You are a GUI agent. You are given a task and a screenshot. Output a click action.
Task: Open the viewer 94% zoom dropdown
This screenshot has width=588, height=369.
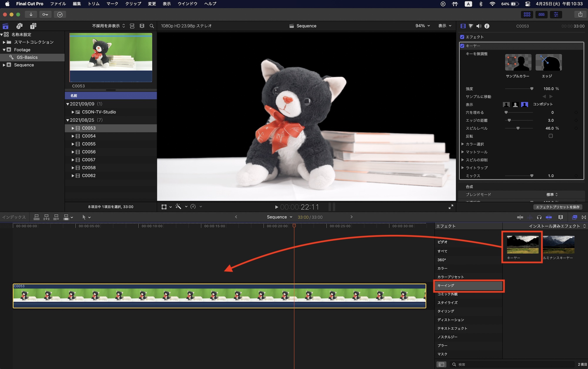pyautogui.click(x=422, y=26)
